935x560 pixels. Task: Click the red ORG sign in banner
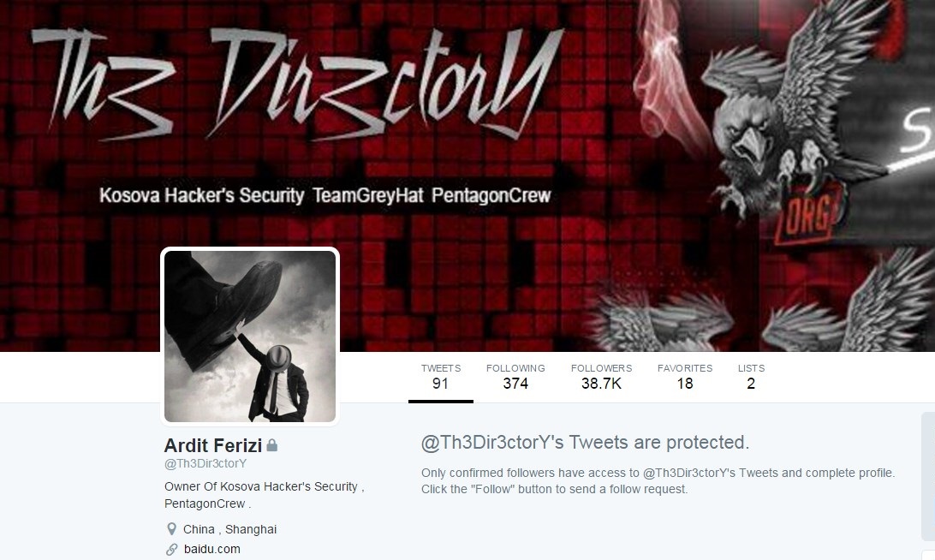[807, 213]
